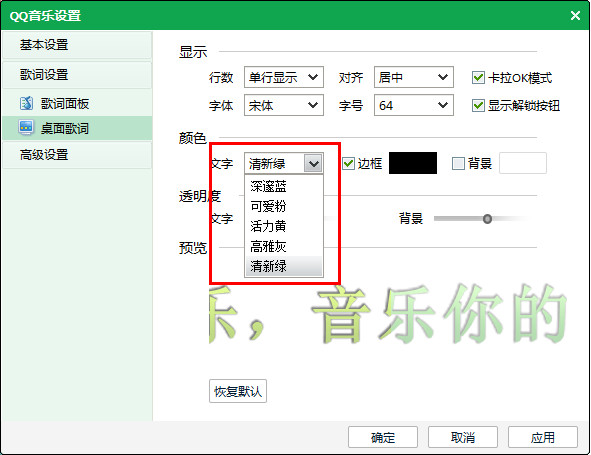Close the QQ音乐设置 dialog
Viewport: 591px width, 455px height.
pos(575,15)
